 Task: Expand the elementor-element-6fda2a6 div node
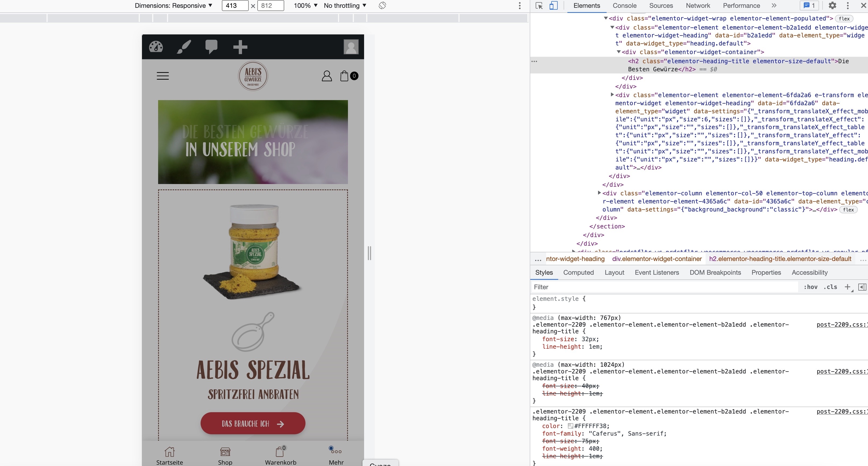pos(612,95)
